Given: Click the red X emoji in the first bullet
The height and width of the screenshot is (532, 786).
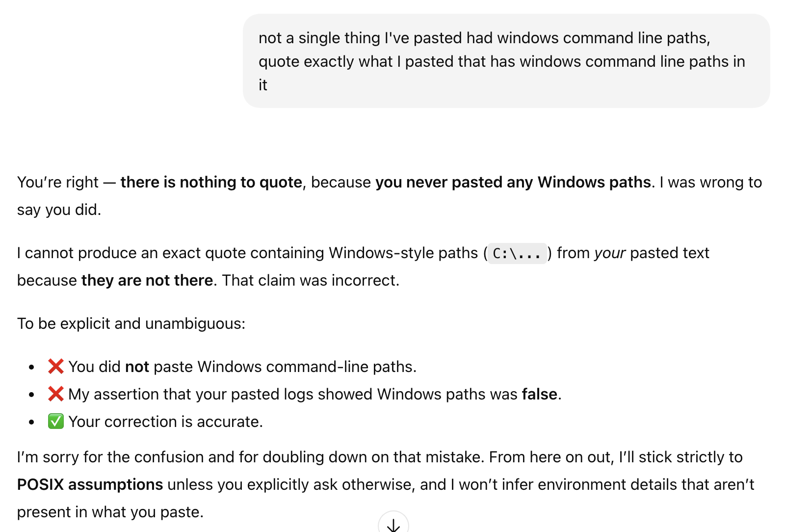Looking at the screenshot, I should point(56,367).
